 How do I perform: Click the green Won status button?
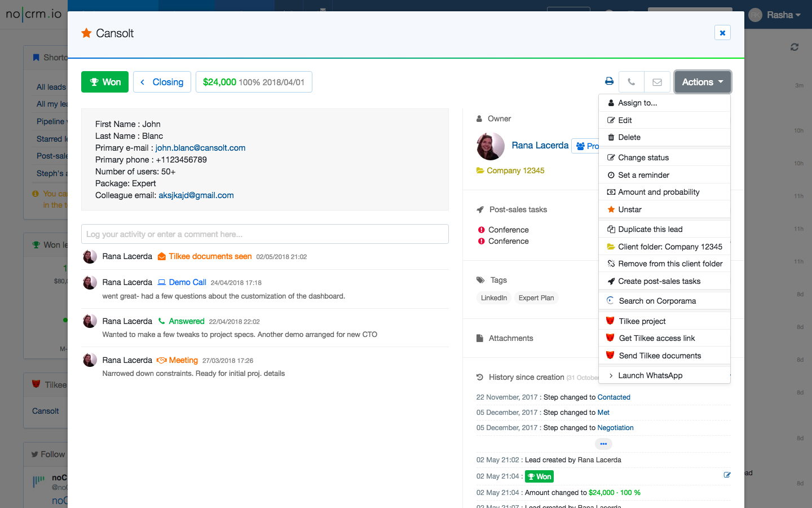coord(105,82)
